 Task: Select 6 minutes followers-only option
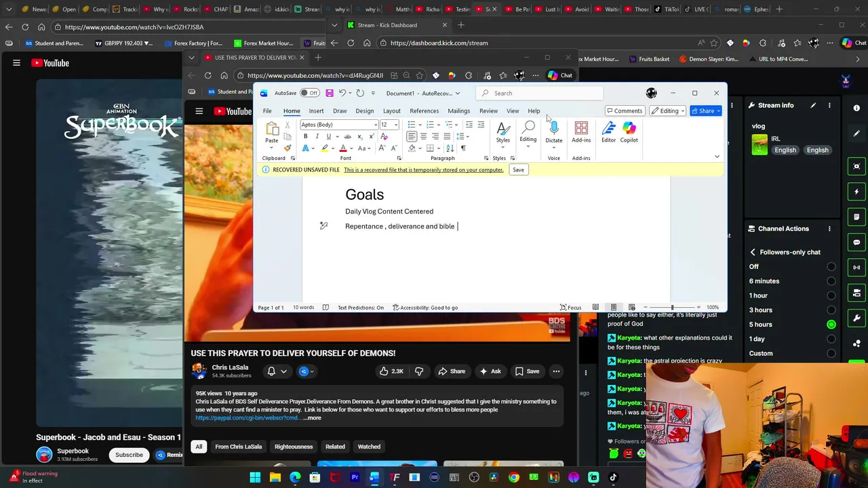pos(831,281)
